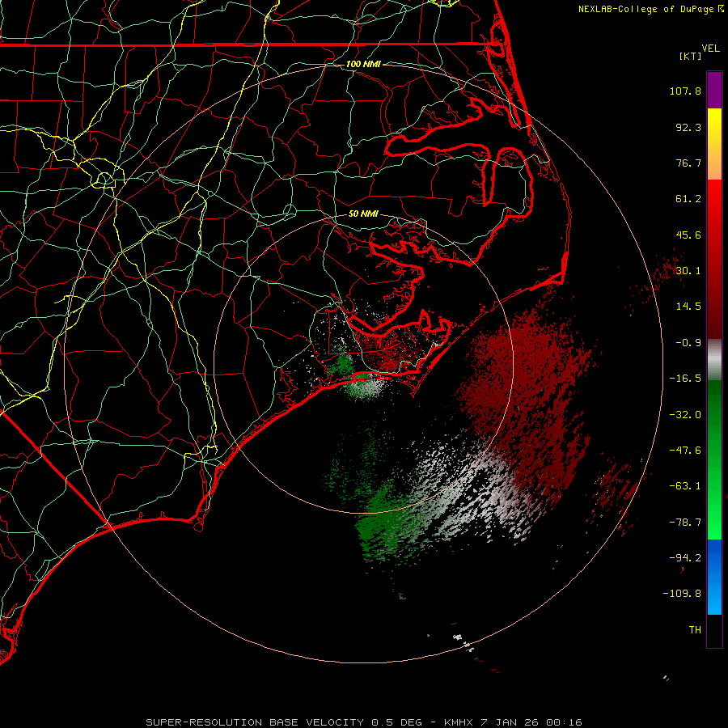This screenshot has width=728, height=728.
Task: Select the 61.2 legend value
Action: point(688,199)
